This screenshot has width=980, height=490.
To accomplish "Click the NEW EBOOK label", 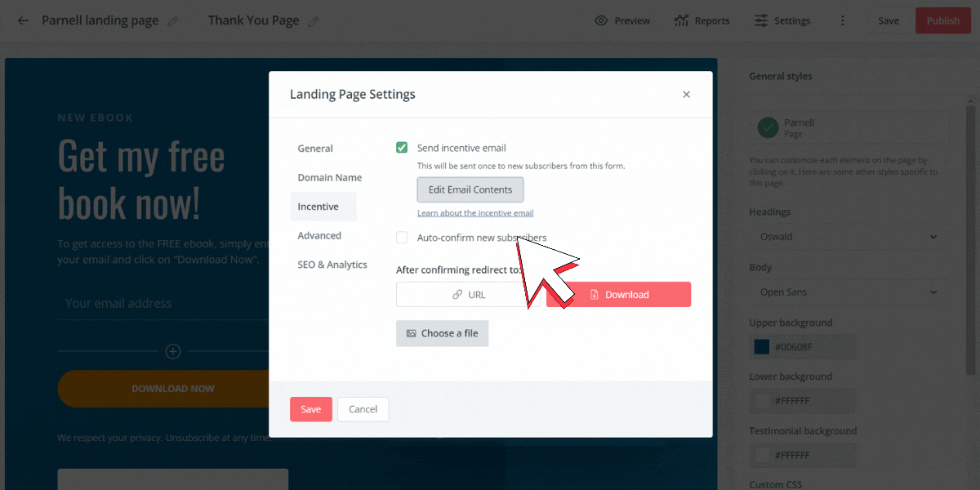I will pos(96,118).
